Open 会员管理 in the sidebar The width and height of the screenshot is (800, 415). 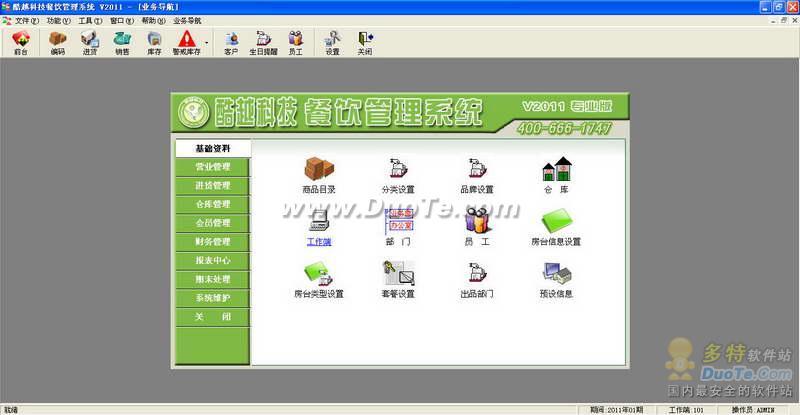[x=213, y=223]
